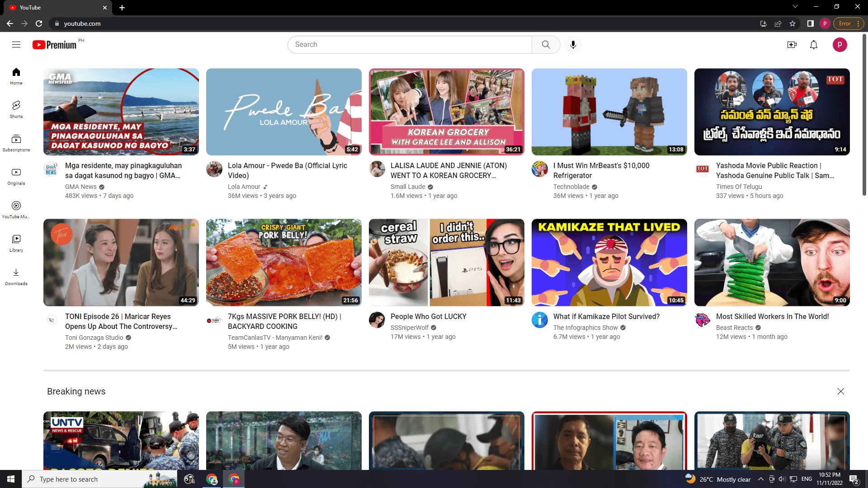Click the search magnifier button
This screenshot has width=868, height=488.
(x=546, y=45)
